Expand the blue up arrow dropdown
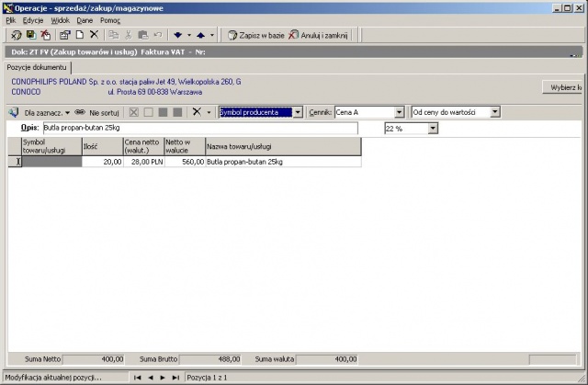This screenshot has height=385, width=588. pos(212,35)
